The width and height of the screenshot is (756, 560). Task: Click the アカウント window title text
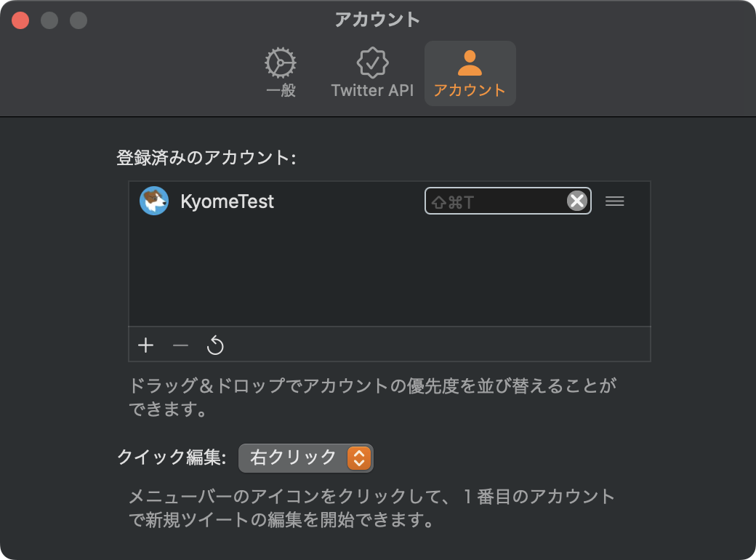tap(377, 20)
